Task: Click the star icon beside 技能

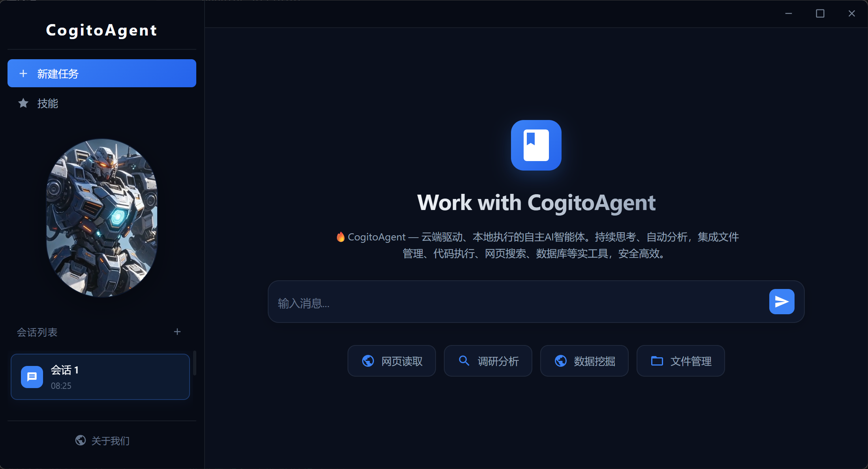Action: pyautogui.click(x=23, y=103)
